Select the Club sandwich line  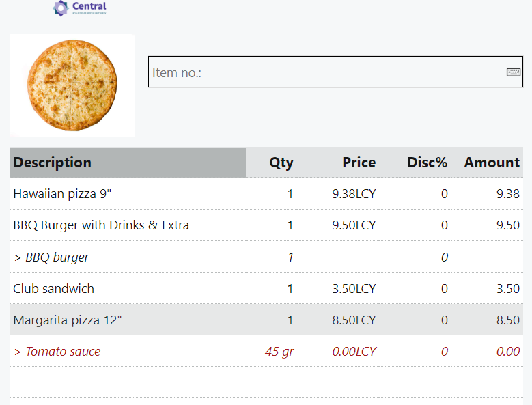pos(54,289)
